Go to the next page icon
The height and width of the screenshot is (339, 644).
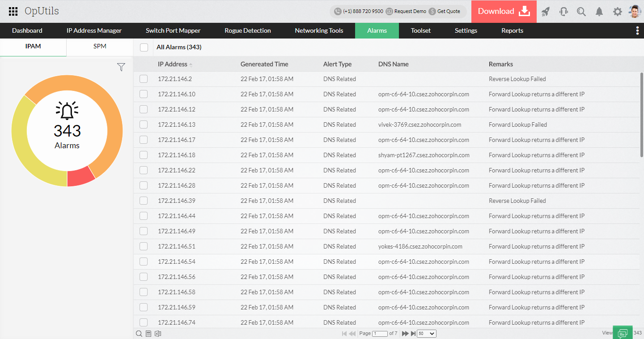[x=405, y=334]
